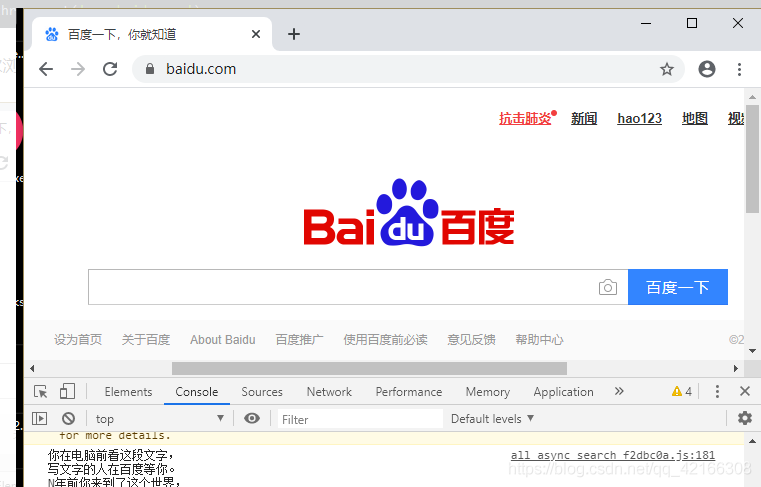Open the 使用百度前必读 link
The height and width of the screenshot is (487, 761).
(385, 339)
